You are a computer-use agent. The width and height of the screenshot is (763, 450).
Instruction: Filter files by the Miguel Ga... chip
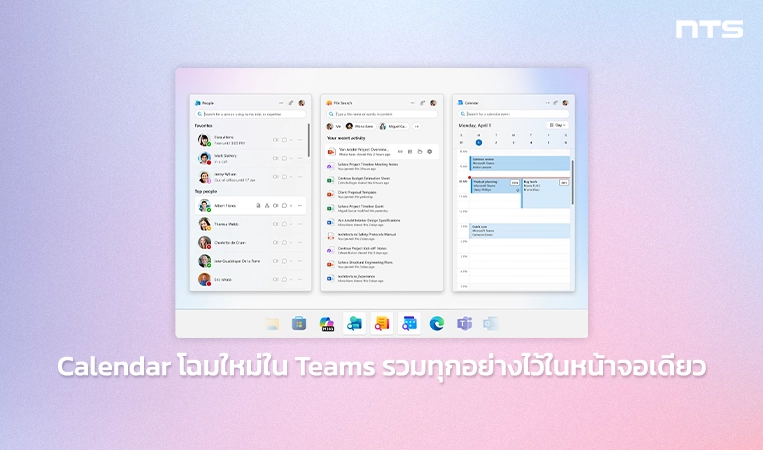click(x=394, y=126)
